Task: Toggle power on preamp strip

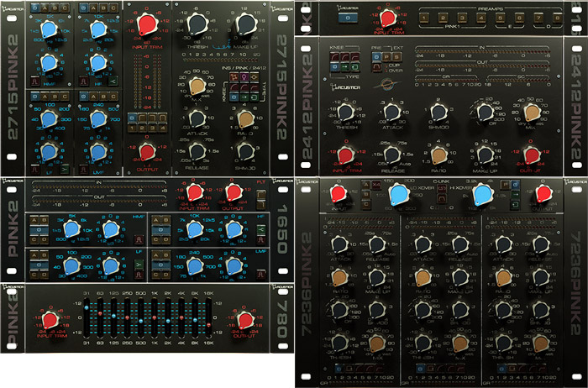Action: coord(348,18)
